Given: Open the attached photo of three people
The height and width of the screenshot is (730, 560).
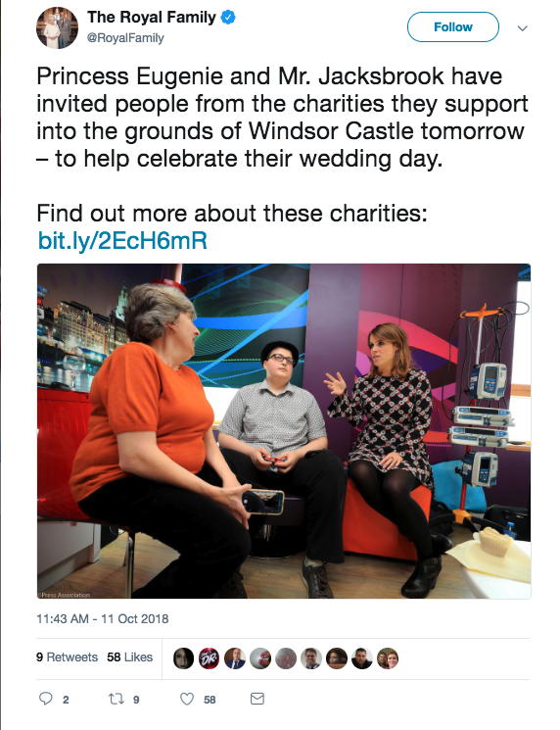Looking at the screenshot, I should coord(284,431).
